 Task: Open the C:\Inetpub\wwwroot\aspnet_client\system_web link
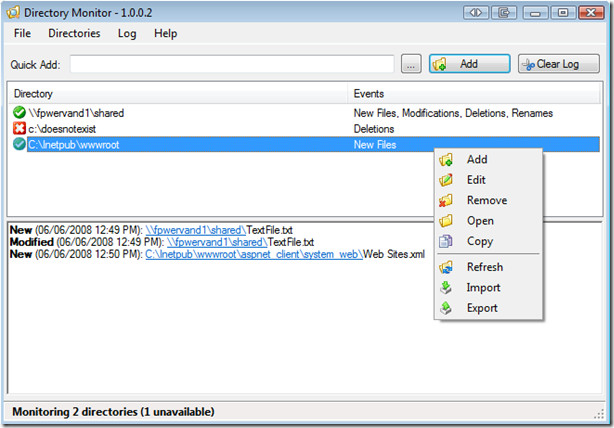[254, 254]
